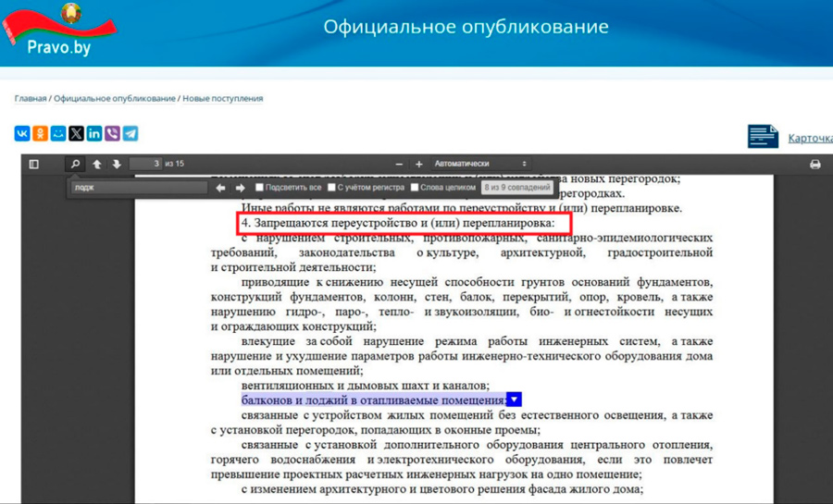Open the document card icon
Screen dimensions: 833x504
[763, 136]
